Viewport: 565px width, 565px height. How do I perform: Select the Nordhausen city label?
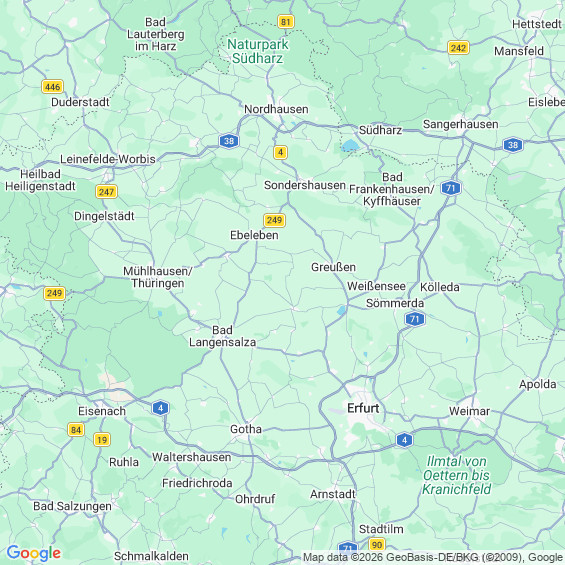[x=276, y=109]
